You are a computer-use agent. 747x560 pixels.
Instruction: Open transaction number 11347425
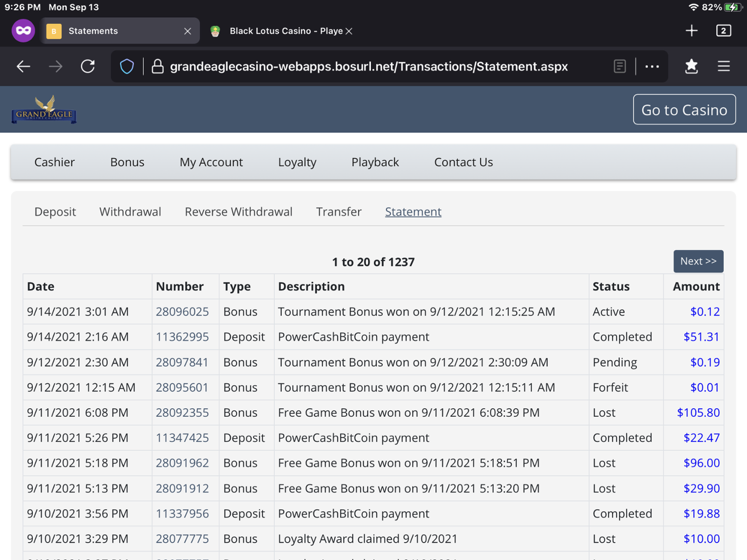click(x=182, y=438)
